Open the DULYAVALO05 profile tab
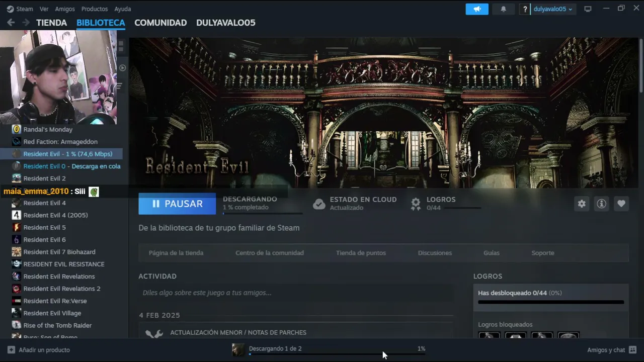This screenshot has height=362, width=644. (226, 23)
